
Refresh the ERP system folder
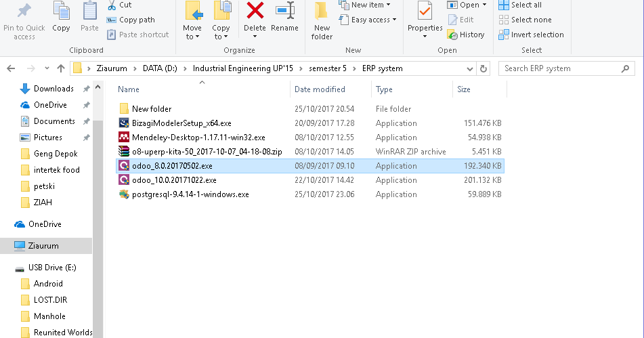(484, 69)
